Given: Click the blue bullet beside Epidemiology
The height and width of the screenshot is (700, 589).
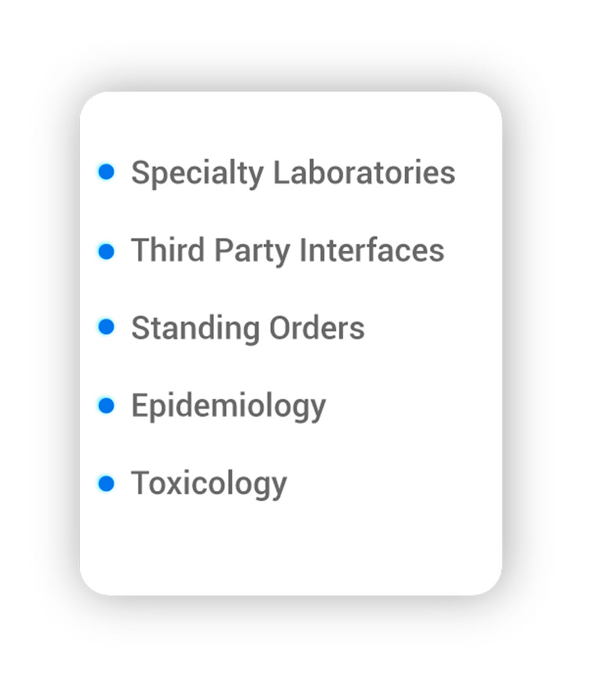Looking at the screenshot, I should 106,405.
